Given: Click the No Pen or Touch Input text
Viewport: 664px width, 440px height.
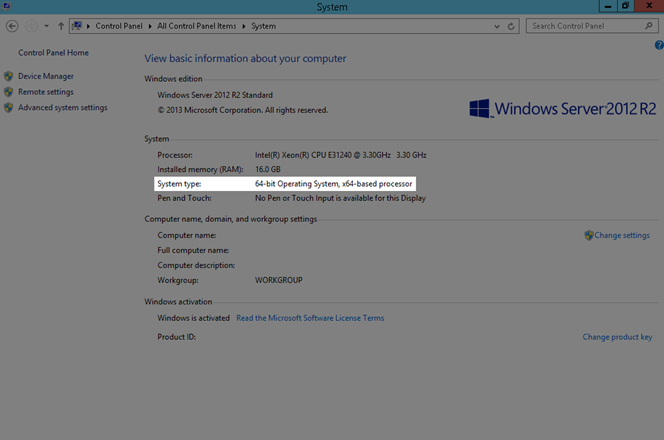Looking at the screenshot, I should 340,198.
